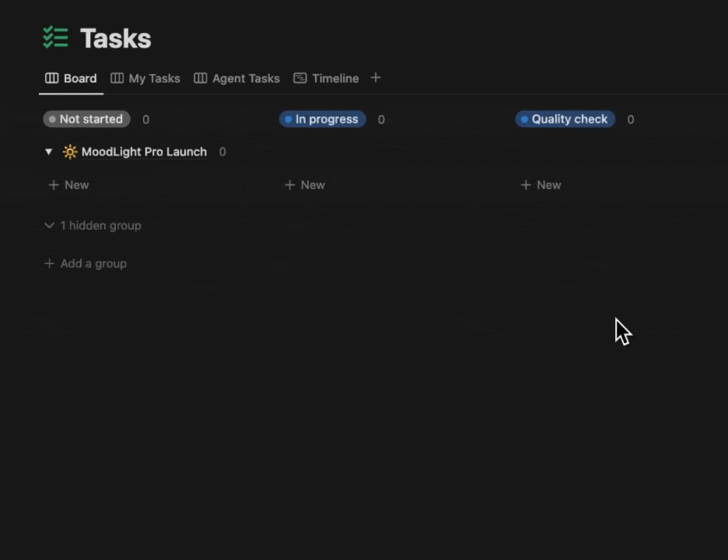The width and height of the screenshot is (728, 560).
Task: Click the blue dot inside the In progress pill
Action: [x=289, y=119]
